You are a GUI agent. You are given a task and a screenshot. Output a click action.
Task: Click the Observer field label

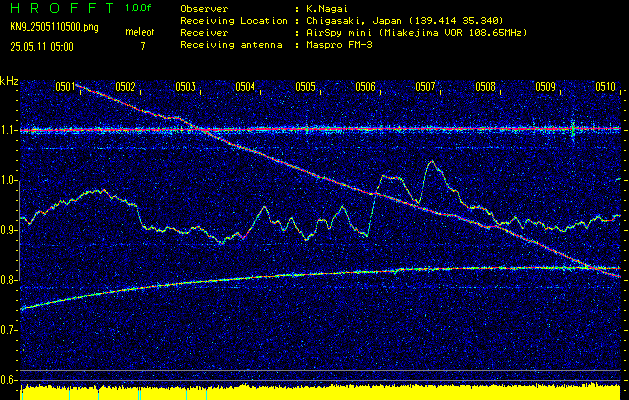point(204,8)
